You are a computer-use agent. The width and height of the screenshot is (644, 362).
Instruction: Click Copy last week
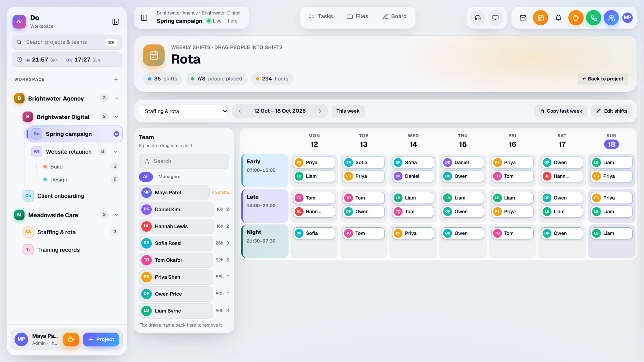(561, 111)
